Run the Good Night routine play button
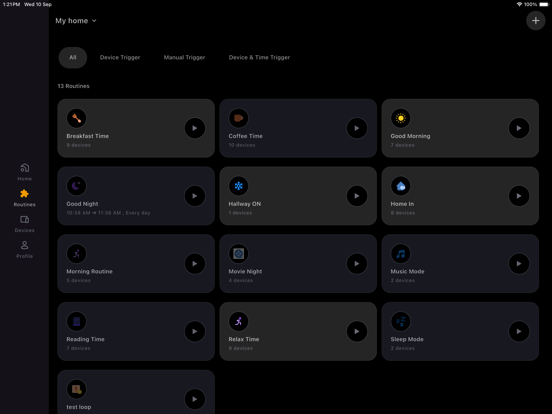Image resolution: width=552 pixels, height=414 pixels. pyautogui.click(x=195, y=196)
